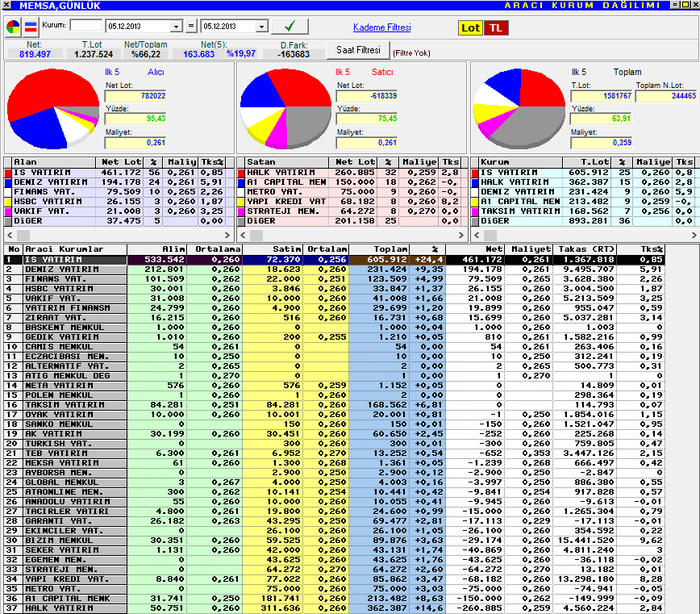Open the Kademe Filtresi link
Viewport: 700px width, 614px height.
(x=381, y=27)
